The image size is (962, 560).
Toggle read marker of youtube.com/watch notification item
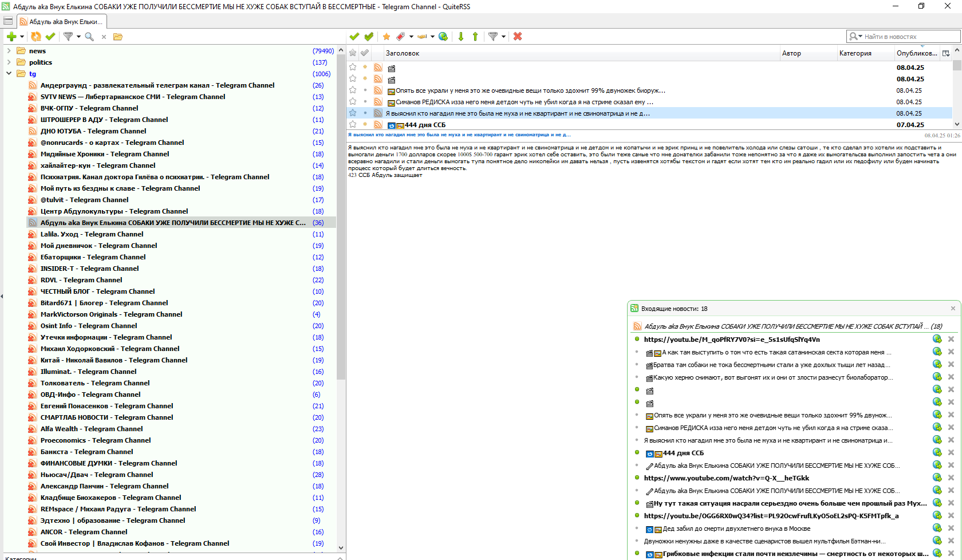(637, 478)
